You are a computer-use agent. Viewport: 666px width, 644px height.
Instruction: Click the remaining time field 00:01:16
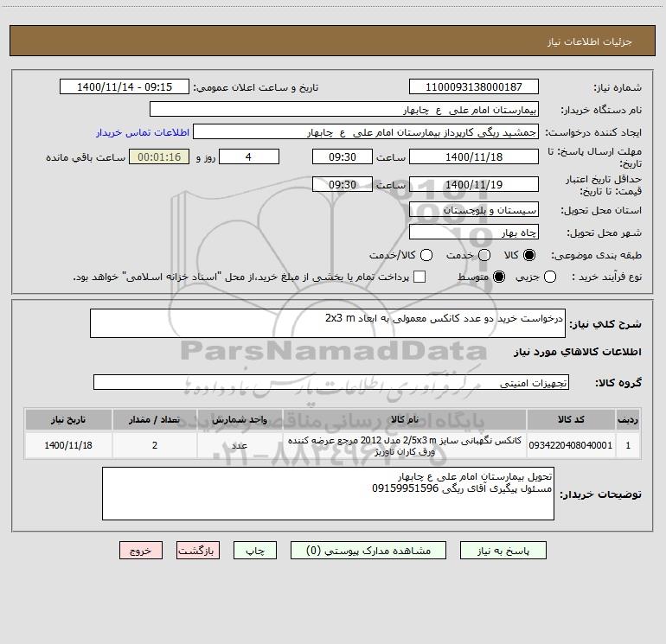point(159,156)
